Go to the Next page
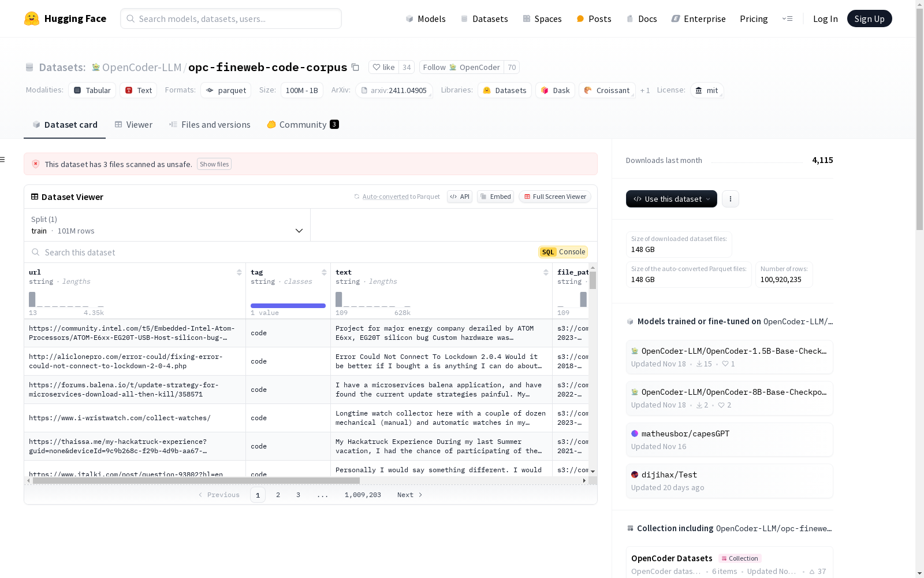924x578 pixels. click(x=409, y=495)
